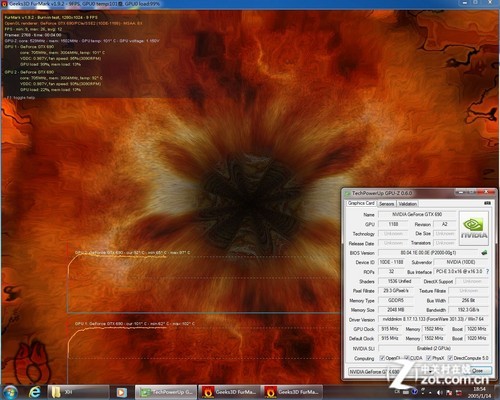Click the NVIDIA SLI value Enabled (2 GPUs)
The width and height of the screenshot is (500, 400).
[x=433, y=348]
